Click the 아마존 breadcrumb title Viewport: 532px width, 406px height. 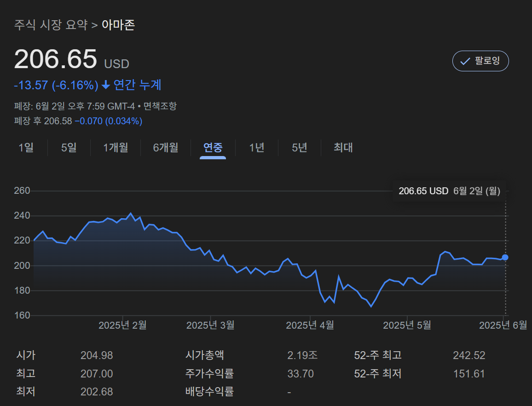[x=118, y=25]
